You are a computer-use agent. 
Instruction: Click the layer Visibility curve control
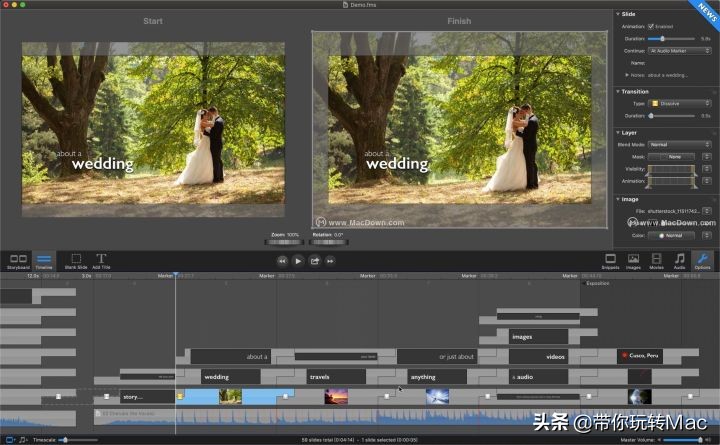672,170
